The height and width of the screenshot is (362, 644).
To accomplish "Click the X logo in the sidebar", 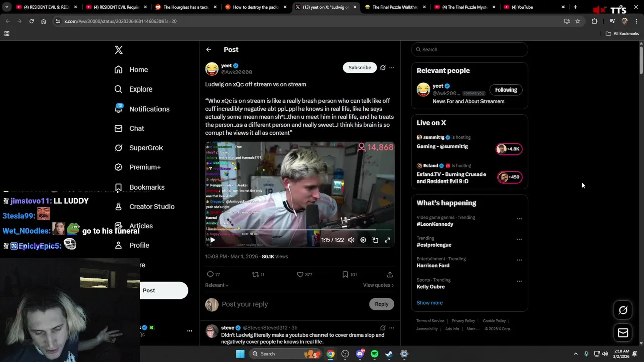I will click(x=119, y=50).
